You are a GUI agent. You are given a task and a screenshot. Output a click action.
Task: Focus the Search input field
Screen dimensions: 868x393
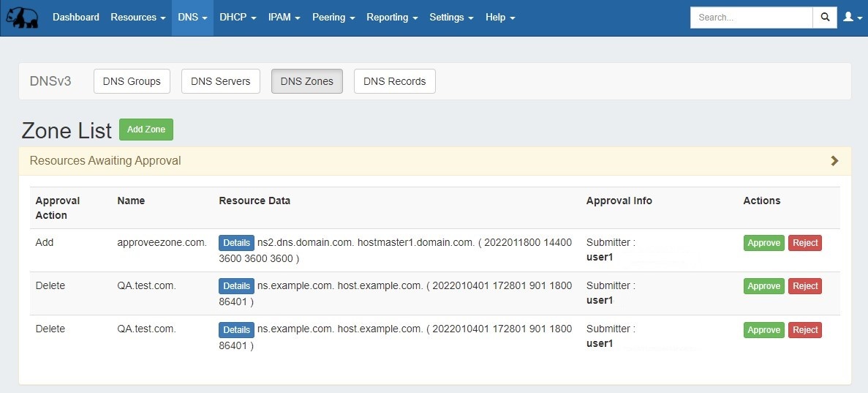click(751, 18)
